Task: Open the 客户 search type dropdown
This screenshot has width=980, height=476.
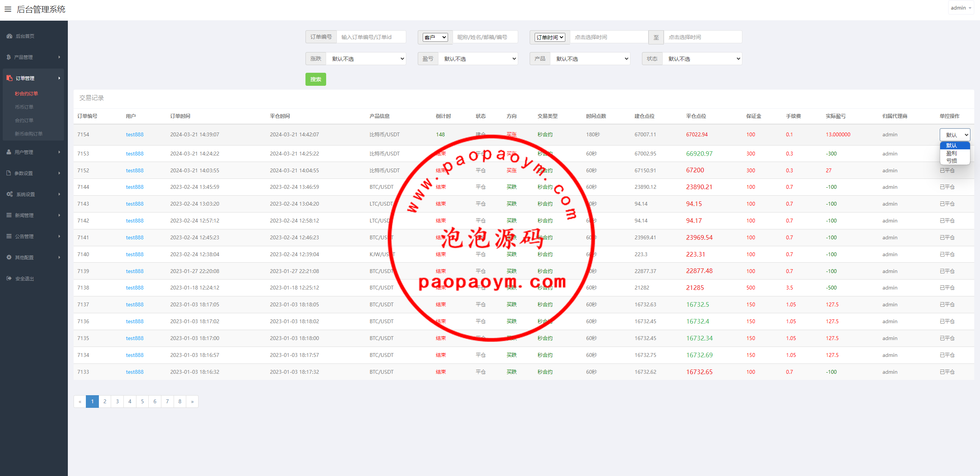Action: [x=435, y=37]
